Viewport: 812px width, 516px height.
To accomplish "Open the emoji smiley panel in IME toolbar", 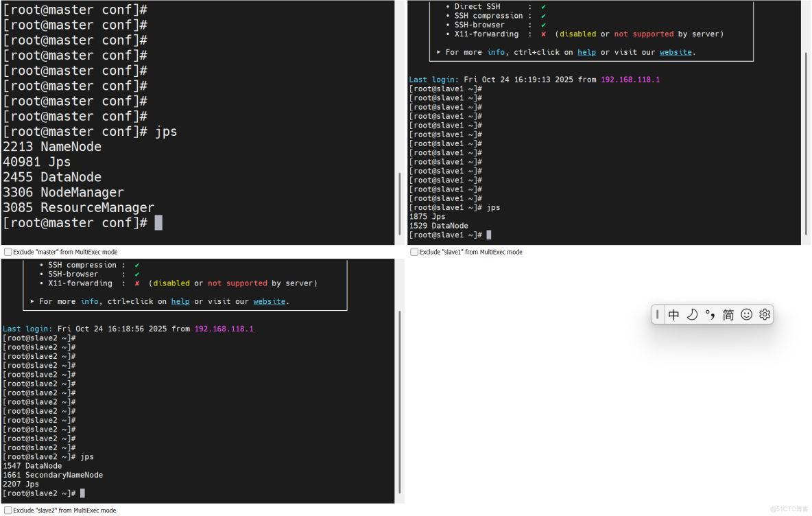I will pos(746,314).
